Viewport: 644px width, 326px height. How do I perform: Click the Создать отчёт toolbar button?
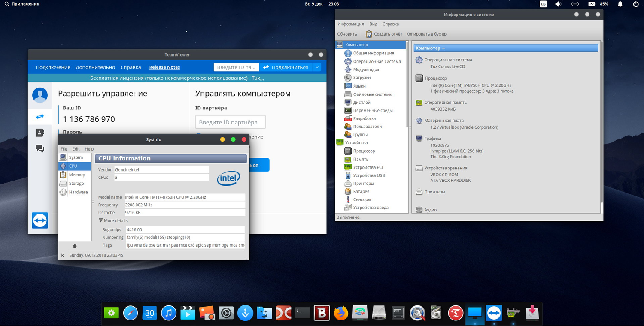coord(384,34)
